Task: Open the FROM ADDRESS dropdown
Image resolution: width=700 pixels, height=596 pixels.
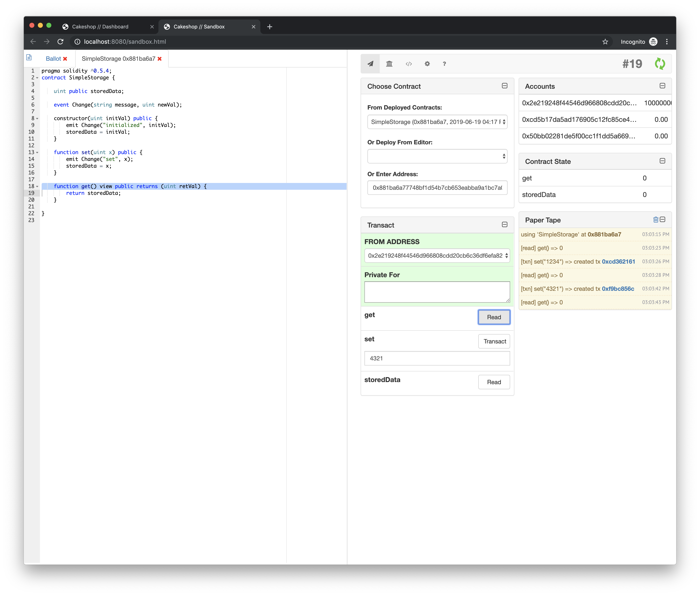Action: tap(437, 256)
